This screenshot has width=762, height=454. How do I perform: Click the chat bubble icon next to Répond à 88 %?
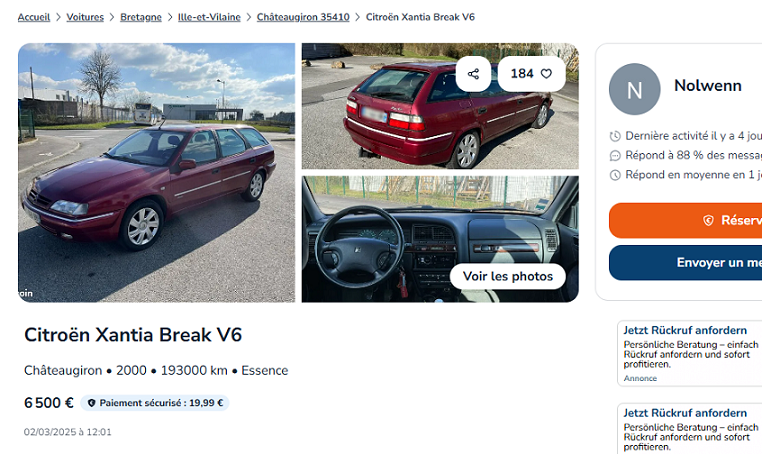[x=615, y=156]
